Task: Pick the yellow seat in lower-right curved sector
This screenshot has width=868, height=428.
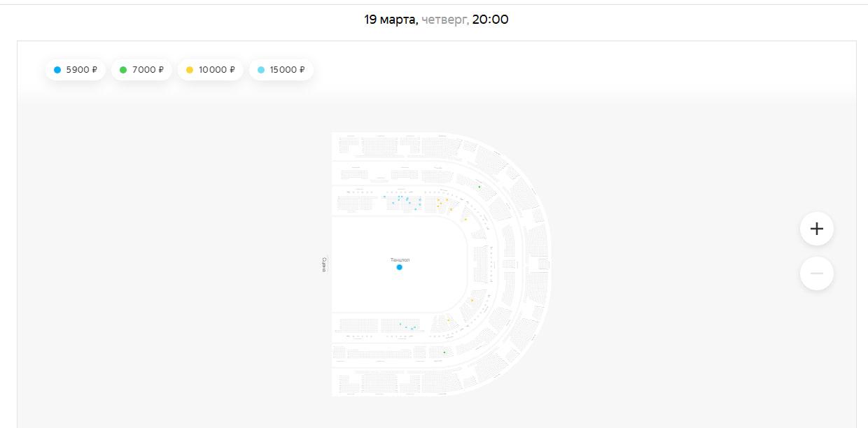Action: click(472, 300)
